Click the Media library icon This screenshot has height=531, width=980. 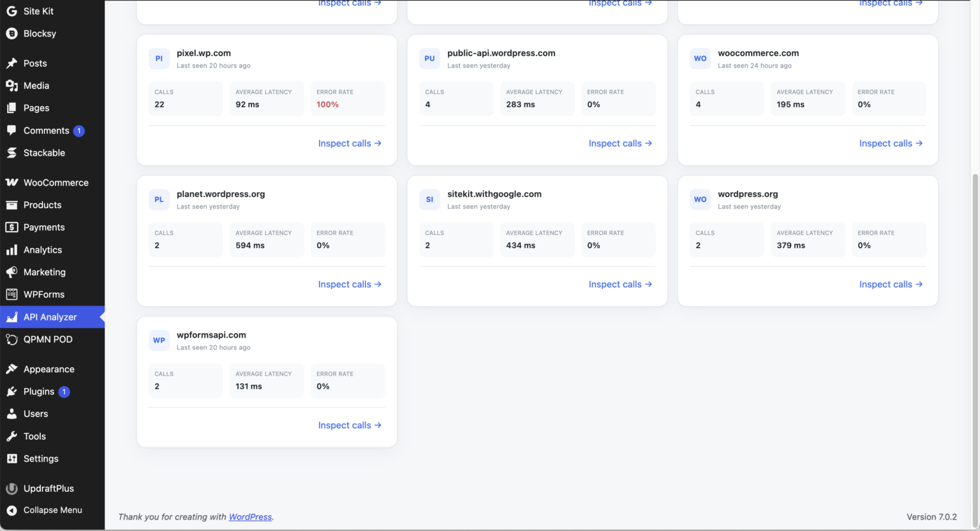coord(11,86)
